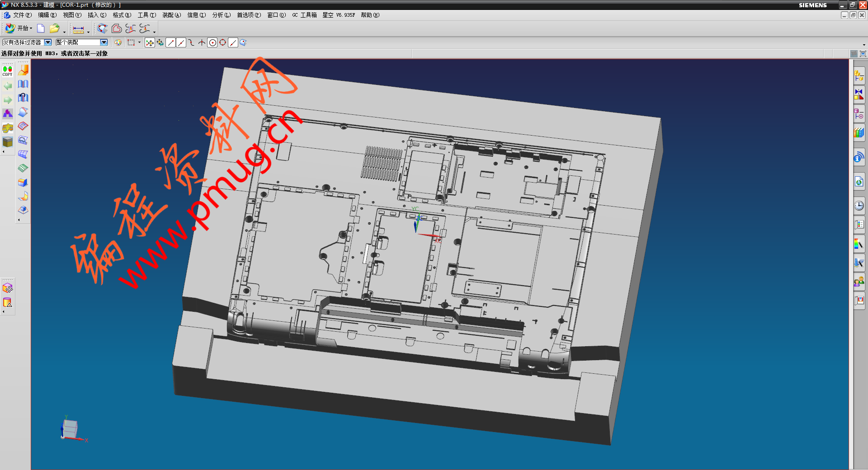Open the 文件 (File) menu
Screen dimensions: 868x470
(x=22, y=15)
